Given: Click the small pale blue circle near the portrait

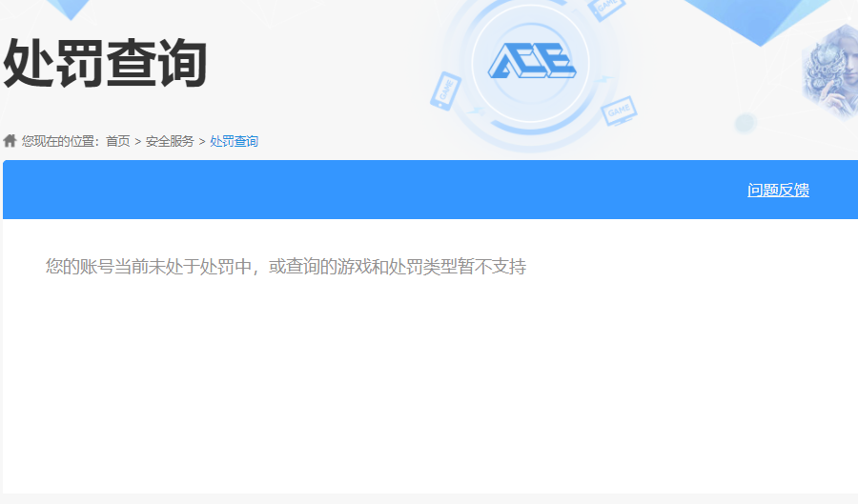Looking at the screenshot, I should pos(746,123).
